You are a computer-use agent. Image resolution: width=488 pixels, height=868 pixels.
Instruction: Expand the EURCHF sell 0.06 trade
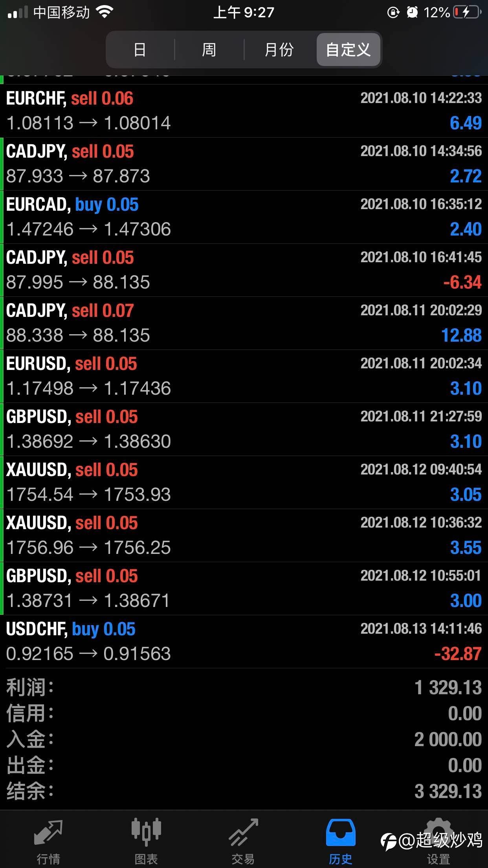[244, 111]
